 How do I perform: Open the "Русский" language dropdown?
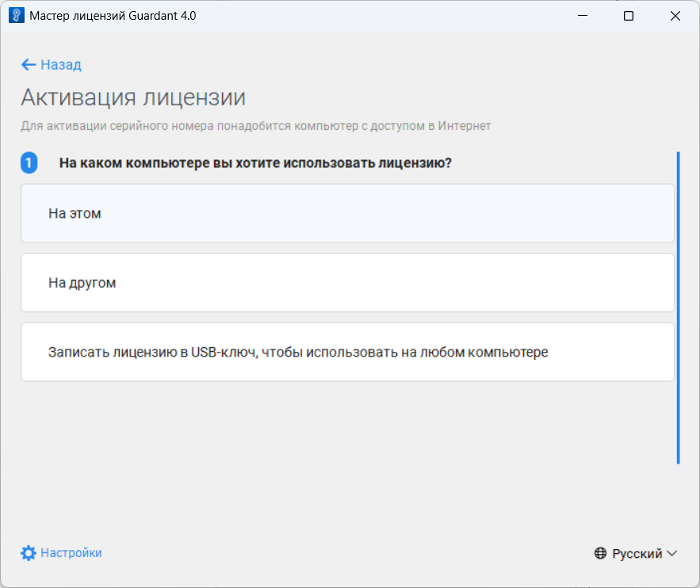click(637, 554)
